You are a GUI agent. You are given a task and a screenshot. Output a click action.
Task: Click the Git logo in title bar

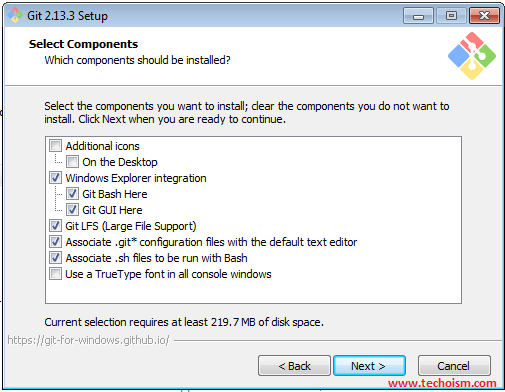tap(15, 15)
